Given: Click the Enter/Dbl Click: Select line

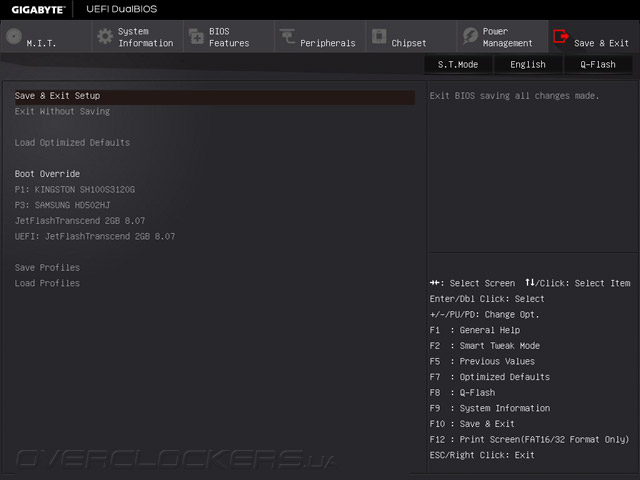Looking at the screenshot, I should tap(487, 299).
